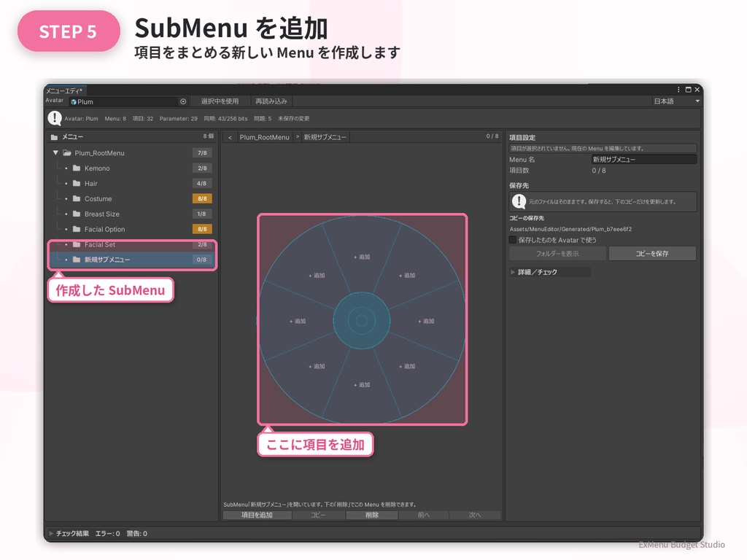Screen dimensions: 747x560
Task: Click the 新規サブメニュー breadcrumb item
Action: 325,137
